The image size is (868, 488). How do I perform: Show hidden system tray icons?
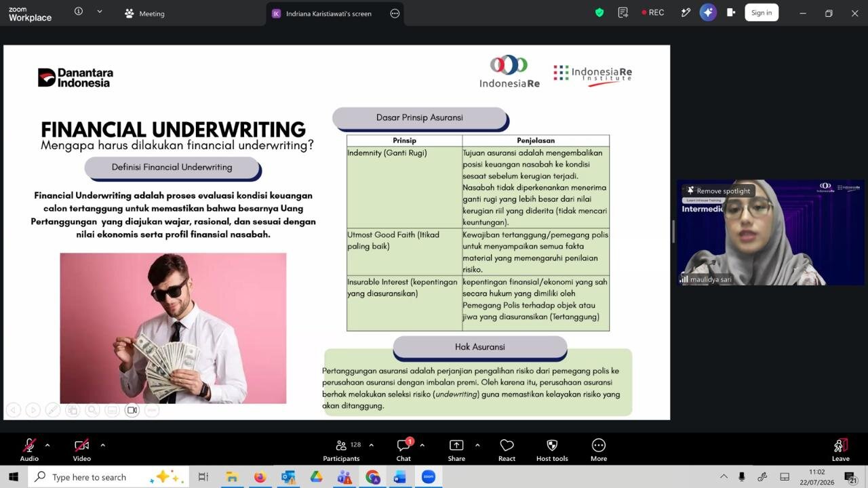(x=724, y=477)
